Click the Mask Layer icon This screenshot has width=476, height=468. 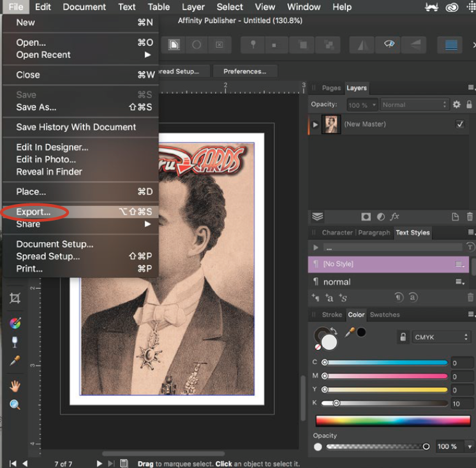point(366,217)
